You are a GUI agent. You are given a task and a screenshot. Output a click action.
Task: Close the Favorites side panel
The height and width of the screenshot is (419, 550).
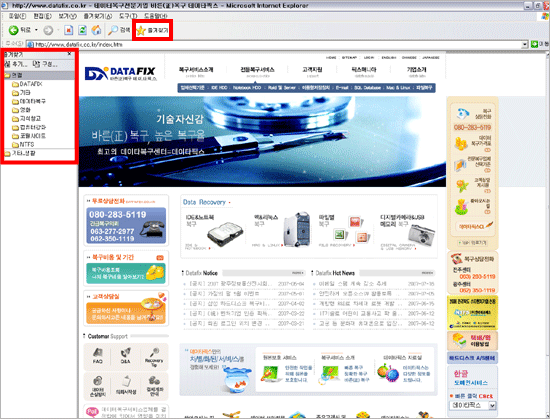[69, 54]
